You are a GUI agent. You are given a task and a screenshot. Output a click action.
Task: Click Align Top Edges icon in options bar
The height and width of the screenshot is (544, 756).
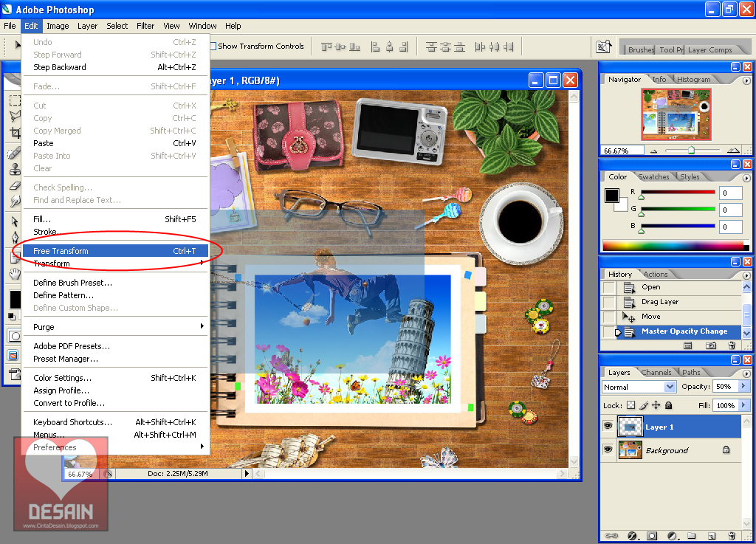coord(327,47)
